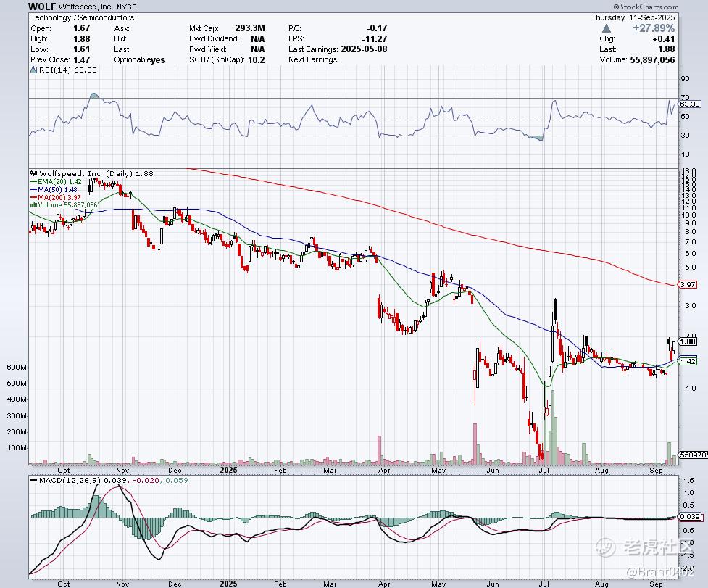Click the 'MA(50) 1.48' legend entry
708x588 pixels.
click(x=57, y=190)
